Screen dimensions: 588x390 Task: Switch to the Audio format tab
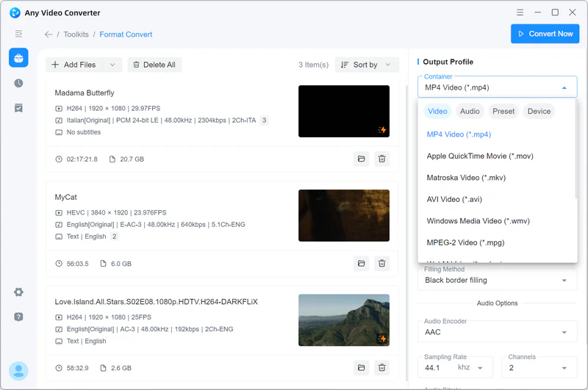pos(470,112)
